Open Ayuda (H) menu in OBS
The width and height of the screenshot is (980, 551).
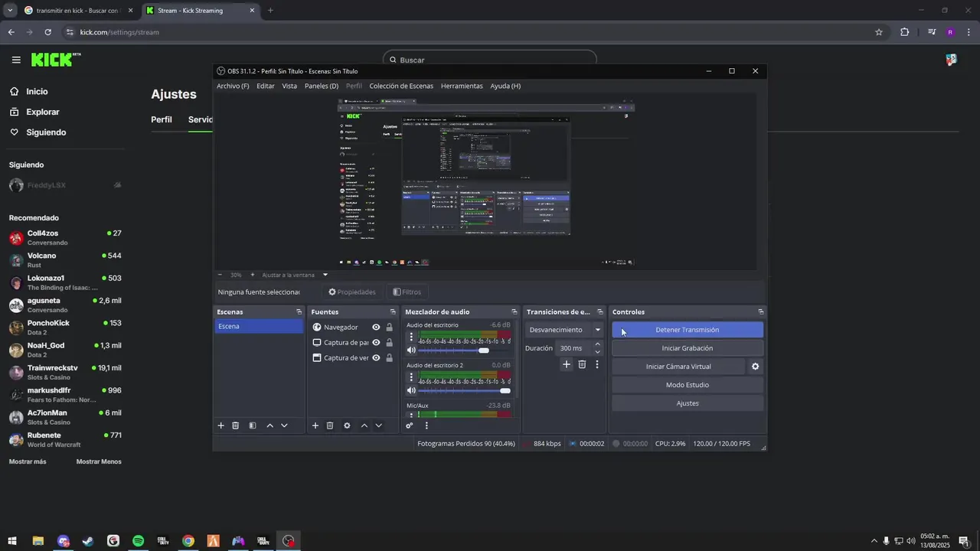[505, 86]
